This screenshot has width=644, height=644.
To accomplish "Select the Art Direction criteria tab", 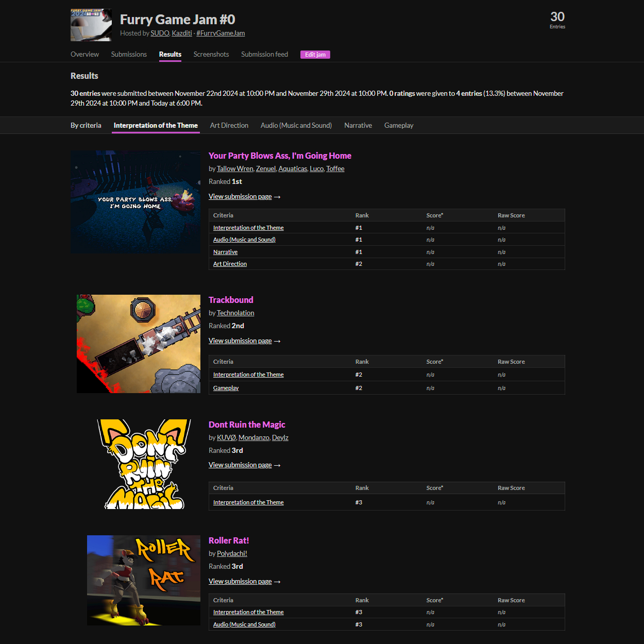I will click(x=229, y=125).
